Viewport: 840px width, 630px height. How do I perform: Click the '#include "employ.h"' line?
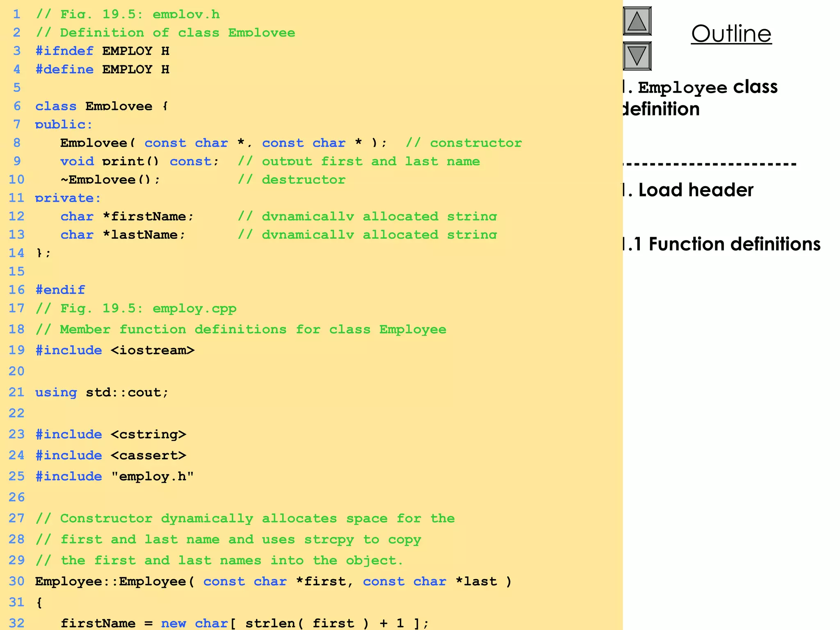[x=114, y=476]
